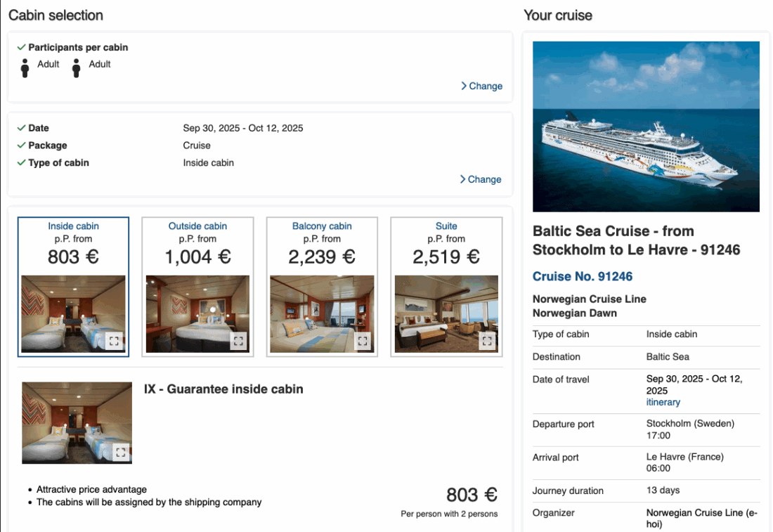Click fullscreen icon on Outside cabin photo
The image size is (773, 532).
[x=239, y=342]
